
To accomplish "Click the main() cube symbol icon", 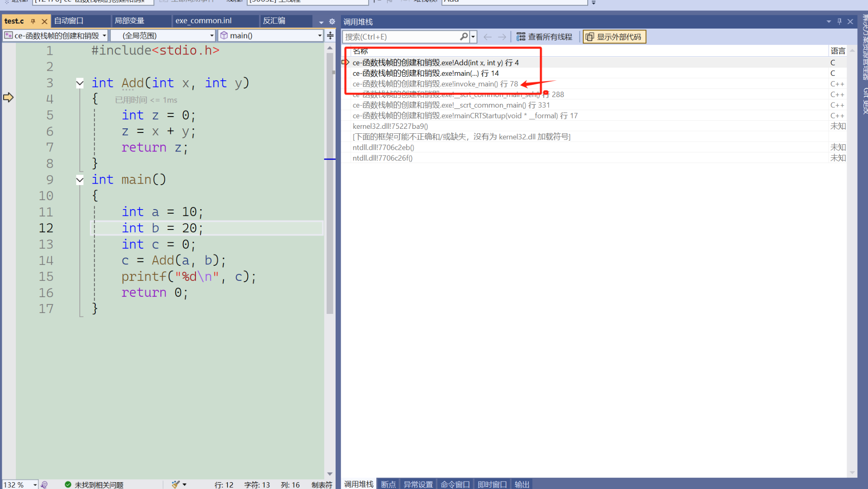I will [224, 35].
